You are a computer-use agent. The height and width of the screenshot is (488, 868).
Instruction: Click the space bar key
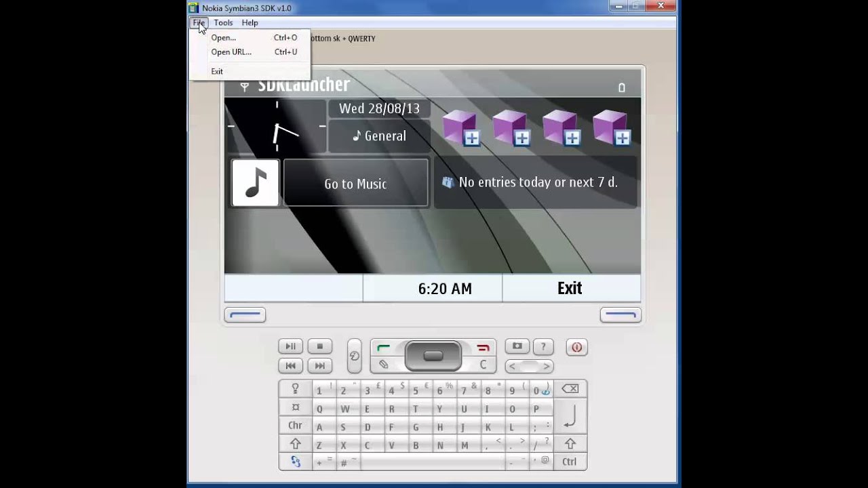[x=432, y=462]
